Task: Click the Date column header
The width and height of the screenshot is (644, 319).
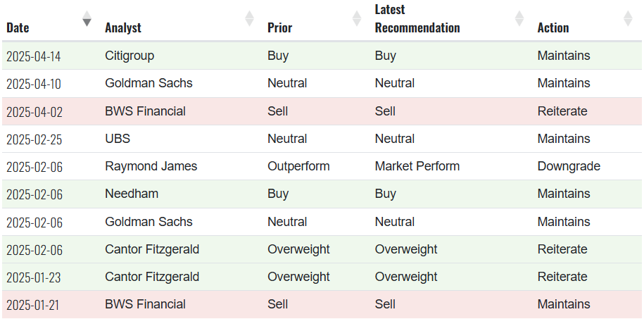Action: (18, 27)
